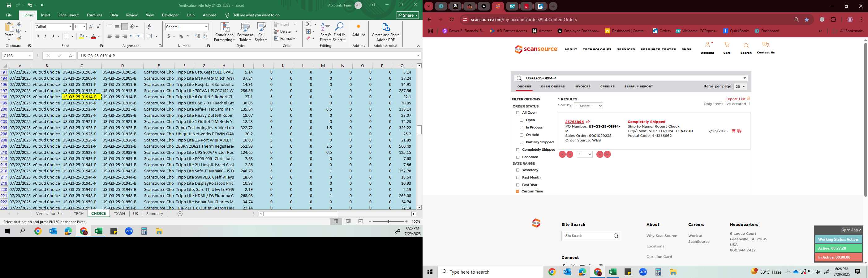
Task: Toggle Italic formatting in Excel
Action: [45, 36]
